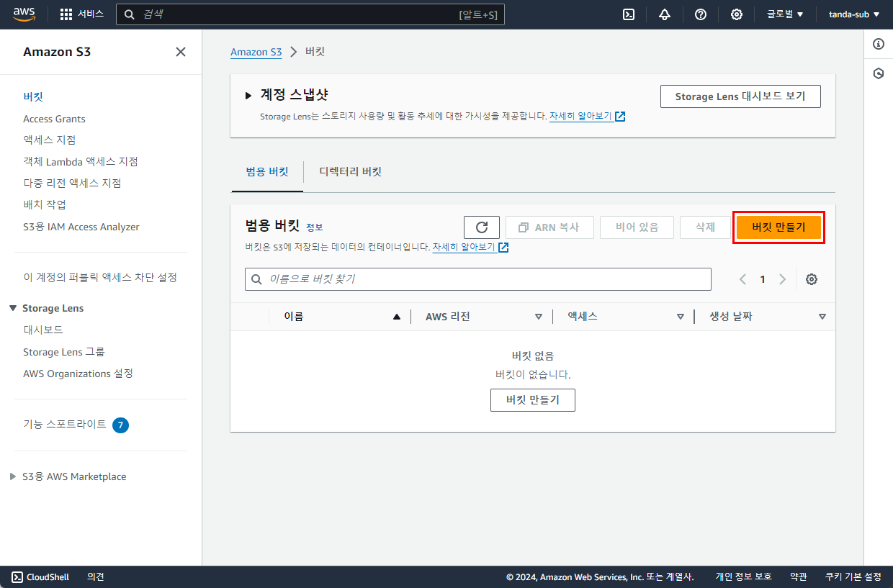Open 버킷 in the side navigation
Image resolution: width=893 pixels, height=588 pixels.
(33, 96)
